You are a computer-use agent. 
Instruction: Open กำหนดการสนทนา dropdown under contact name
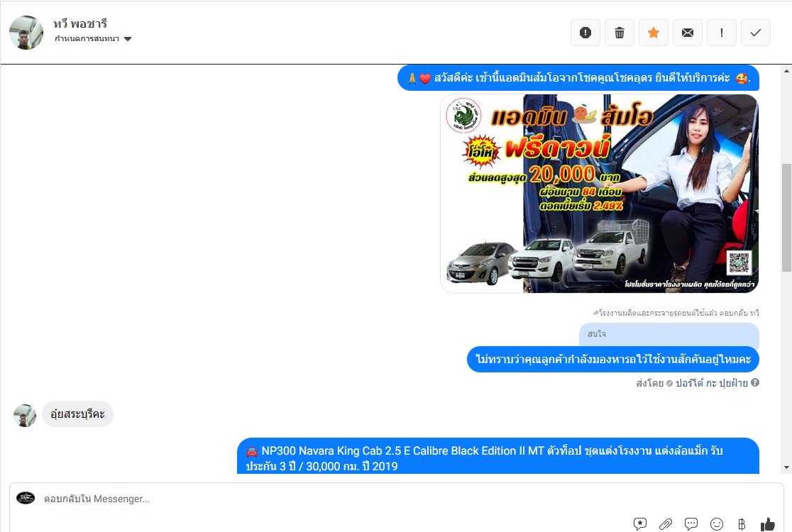(x=93, y=39)
